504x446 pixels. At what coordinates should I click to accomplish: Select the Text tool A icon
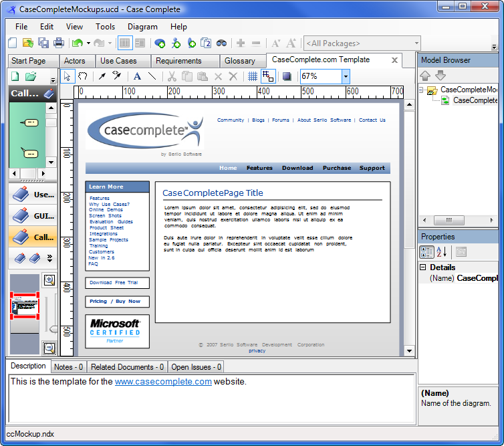coord(137,76)
